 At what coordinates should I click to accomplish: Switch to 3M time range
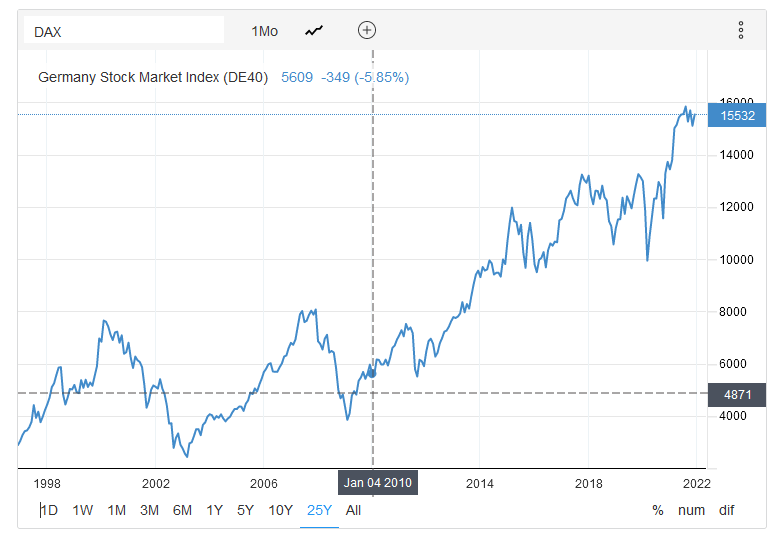[x=149, y=510]
